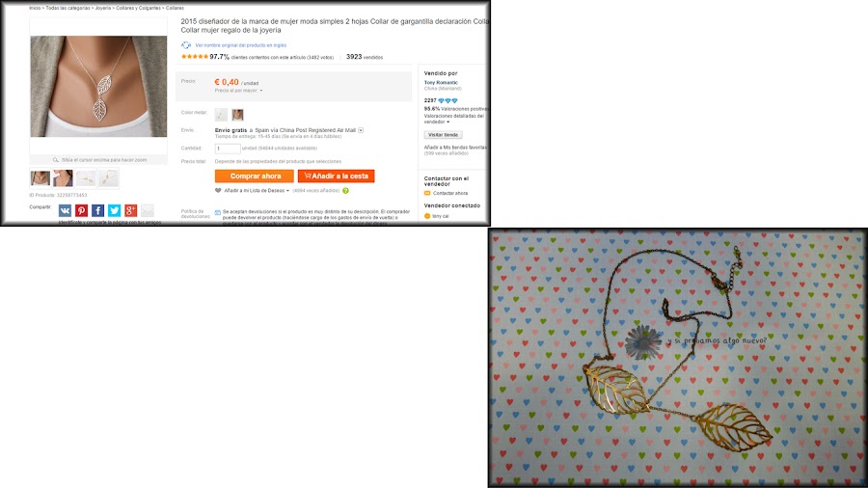The height and width of the screenshot is (488, 868).
Task: Share product on Pinterest
Action: [x=81, y=210]
